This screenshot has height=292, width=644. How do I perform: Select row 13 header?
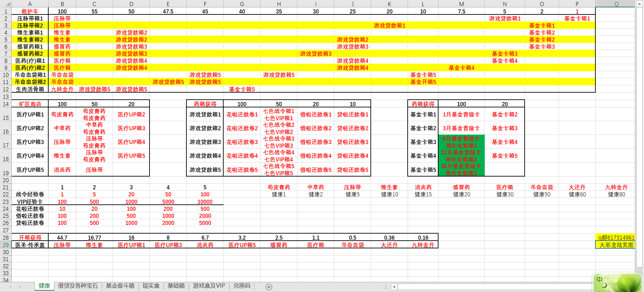[x=6, y=97]
